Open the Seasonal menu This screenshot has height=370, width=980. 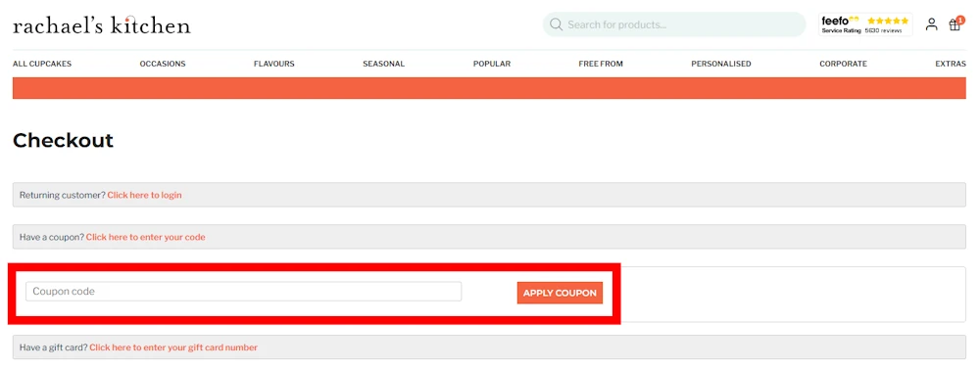(384, 64)
